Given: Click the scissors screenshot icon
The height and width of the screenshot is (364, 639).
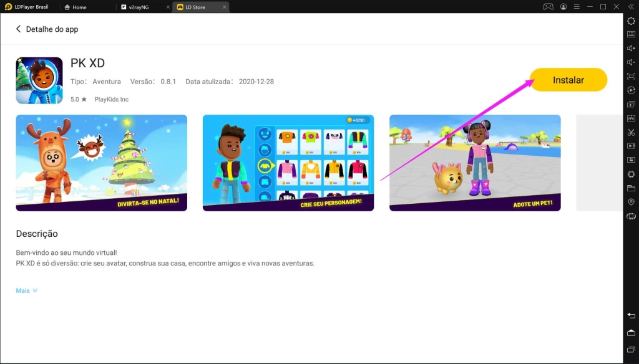Looking at the screenshot, I should click(631, 132).
